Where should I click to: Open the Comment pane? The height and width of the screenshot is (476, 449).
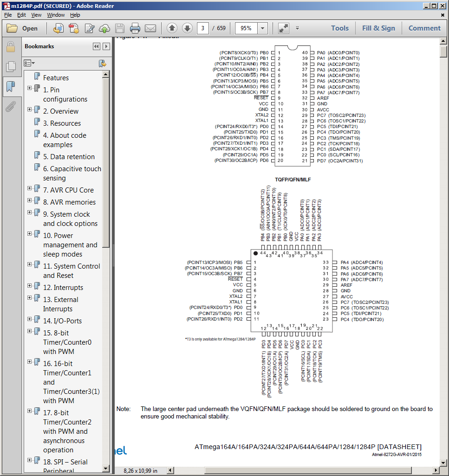coord(424,28)
